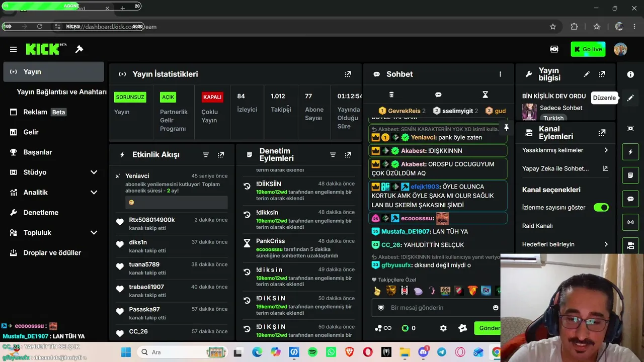
Task: Click the lightning bolt icon in right rail
Action: (x=630, y=152)
